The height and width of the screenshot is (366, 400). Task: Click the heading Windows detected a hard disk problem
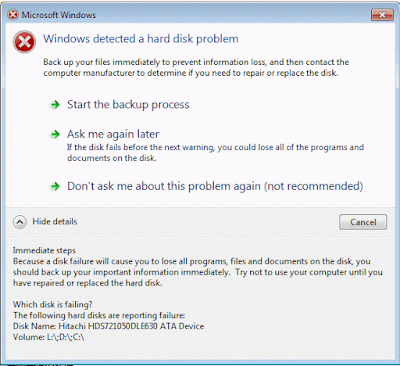click(141, 39)
